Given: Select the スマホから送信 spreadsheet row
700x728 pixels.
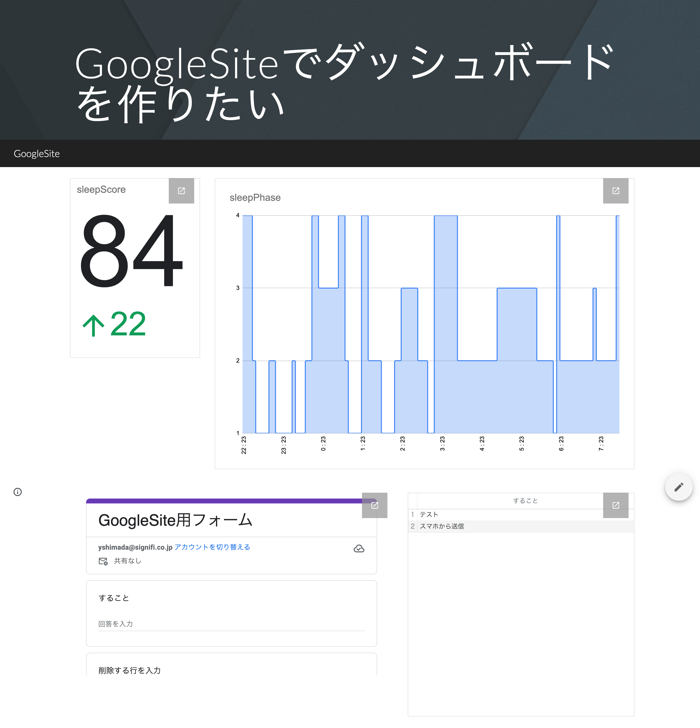Looking at the screenshot, I should pyautogui.click(x=521, y=526).
